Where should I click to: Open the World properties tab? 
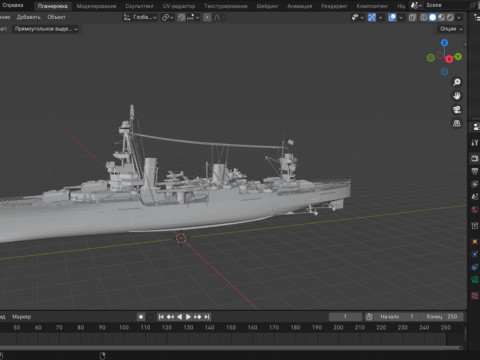475,209
